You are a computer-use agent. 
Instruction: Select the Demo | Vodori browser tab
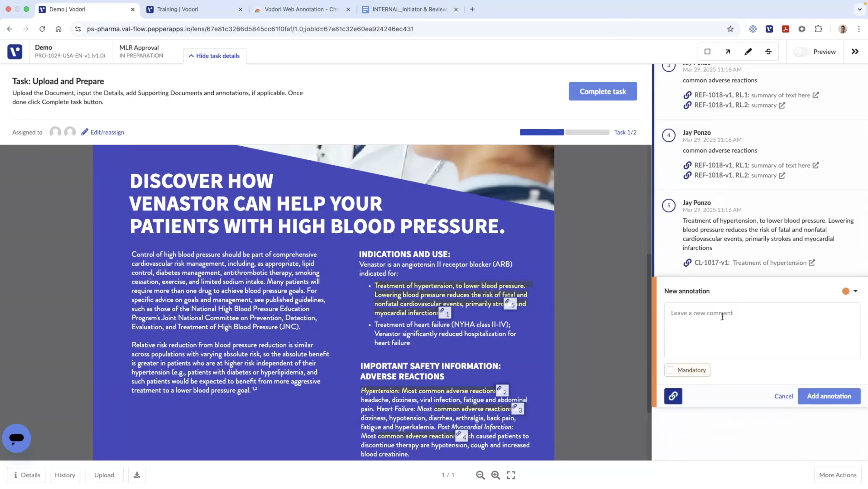click(x=87, y=9)
